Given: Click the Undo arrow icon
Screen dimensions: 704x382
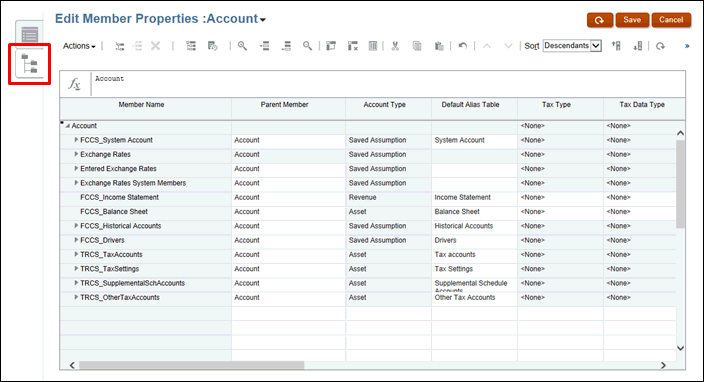Looking at the screenshot, I should (462, 46).
